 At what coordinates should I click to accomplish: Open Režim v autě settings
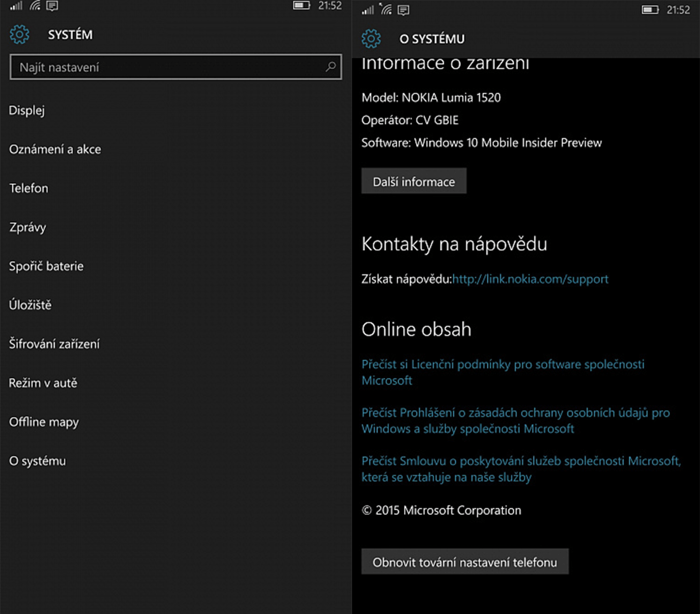(43, 383)
